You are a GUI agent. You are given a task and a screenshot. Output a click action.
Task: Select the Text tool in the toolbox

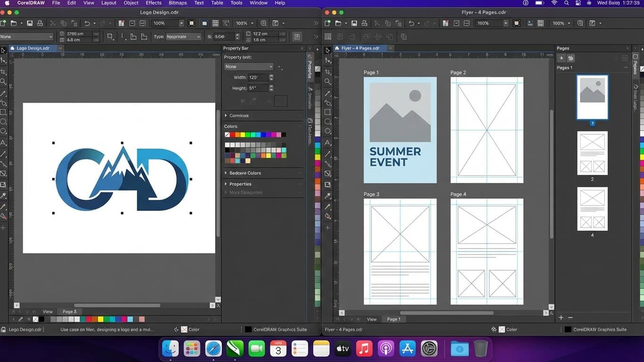tap(3, 142)
